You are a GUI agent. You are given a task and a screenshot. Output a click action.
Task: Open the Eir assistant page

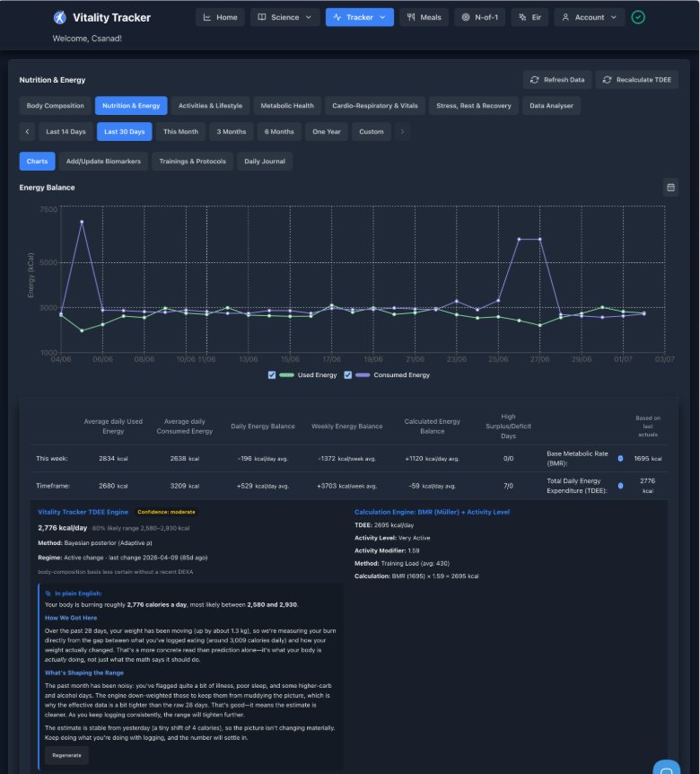[529, 17]
